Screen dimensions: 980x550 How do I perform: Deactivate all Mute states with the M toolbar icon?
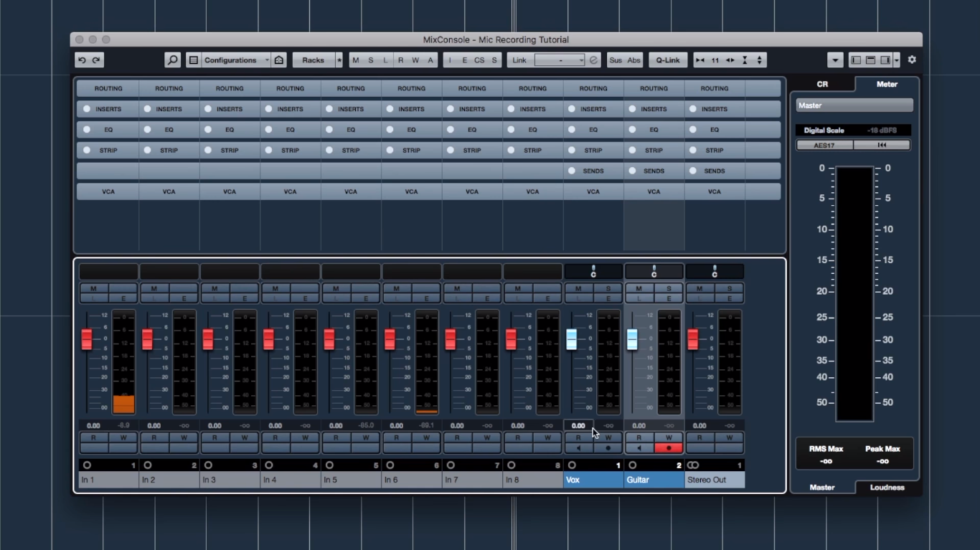[354, 60]
